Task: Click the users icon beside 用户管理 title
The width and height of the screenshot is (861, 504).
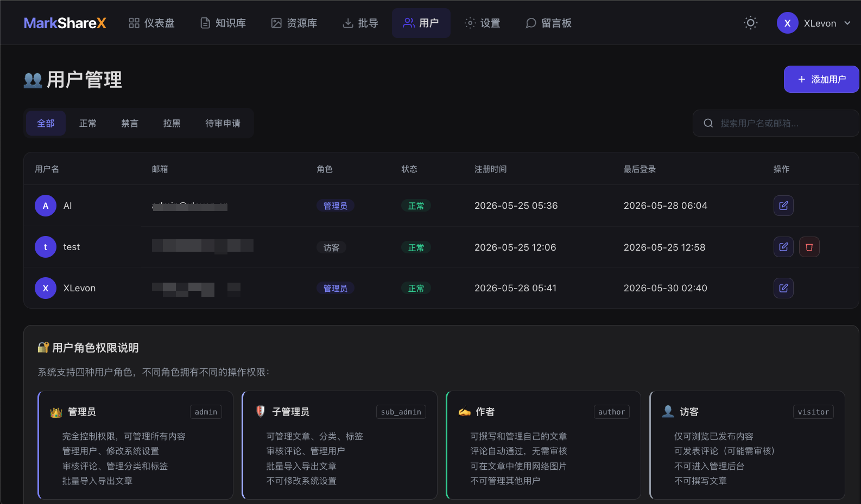Action: pyautogui.click(x=33, y=80)
